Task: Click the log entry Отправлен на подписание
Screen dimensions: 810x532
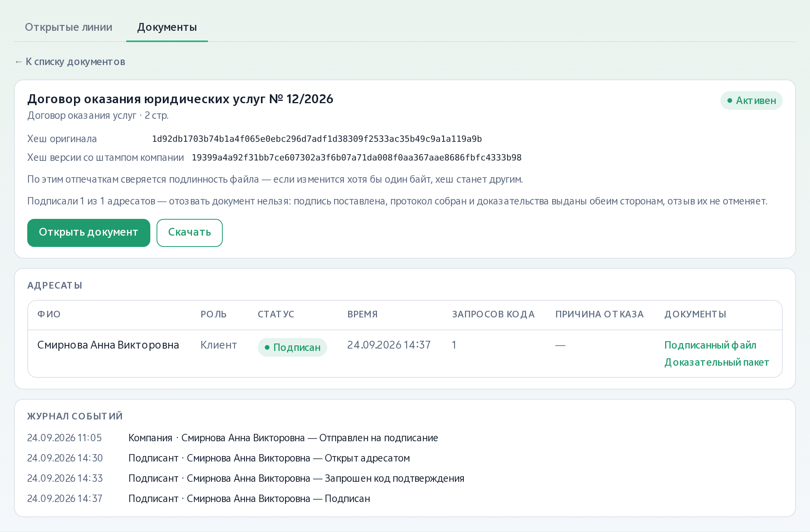Action: [x=283, y=438]
